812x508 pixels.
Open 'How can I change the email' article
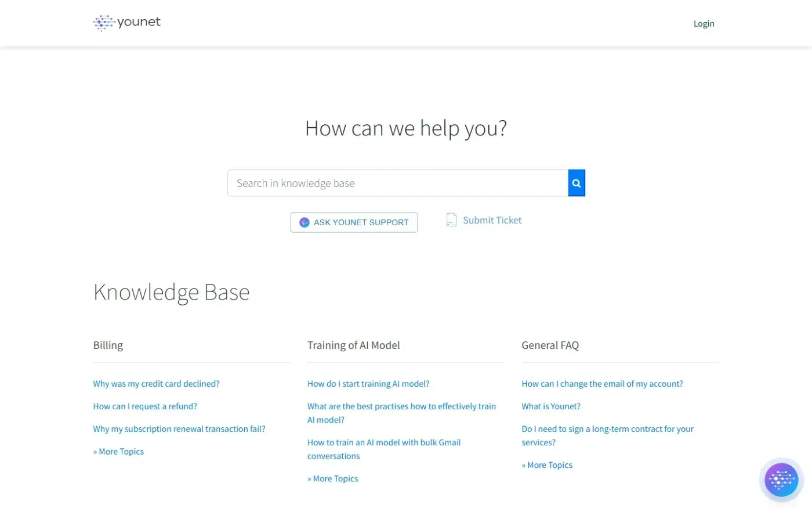click(x=602, y=384)
